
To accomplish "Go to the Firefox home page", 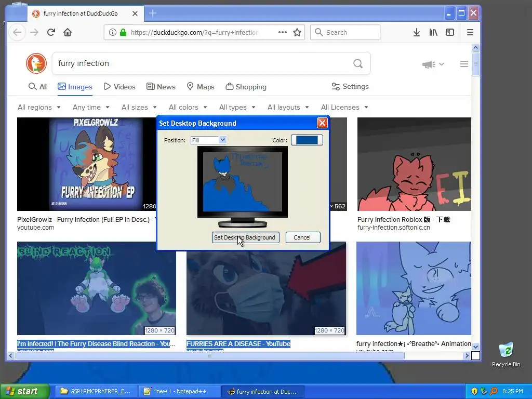I will pyautogui.click(x=68, y=32).
